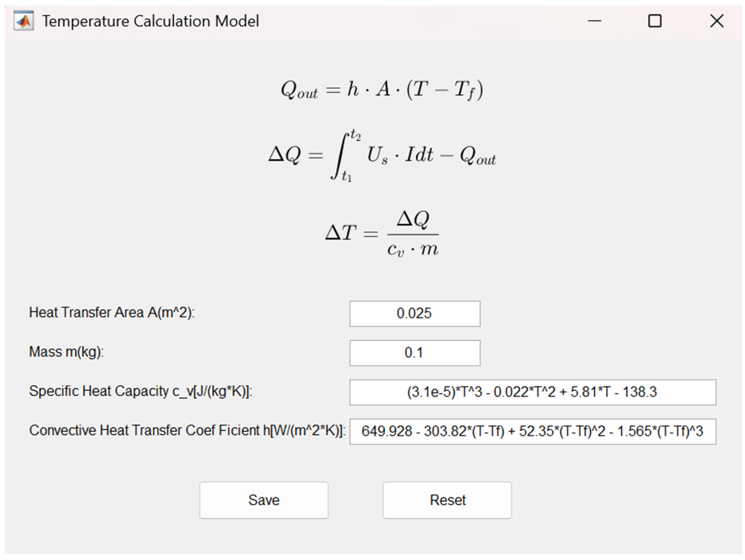
Task: Click the MATLAB icon in title bar
Action: (x=24, y=21)
